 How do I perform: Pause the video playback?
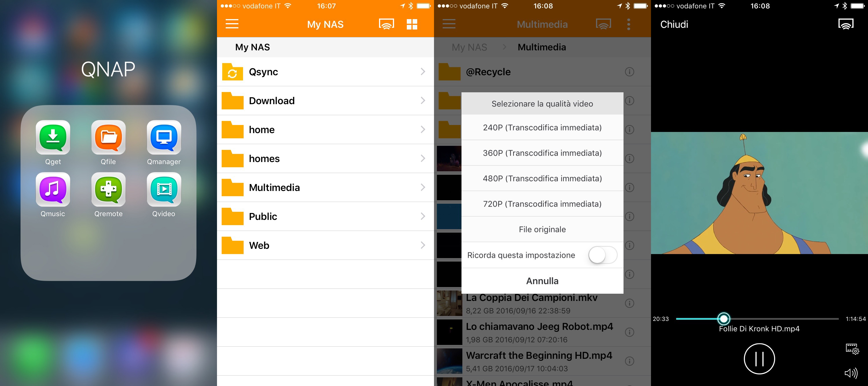coord(759,358)
